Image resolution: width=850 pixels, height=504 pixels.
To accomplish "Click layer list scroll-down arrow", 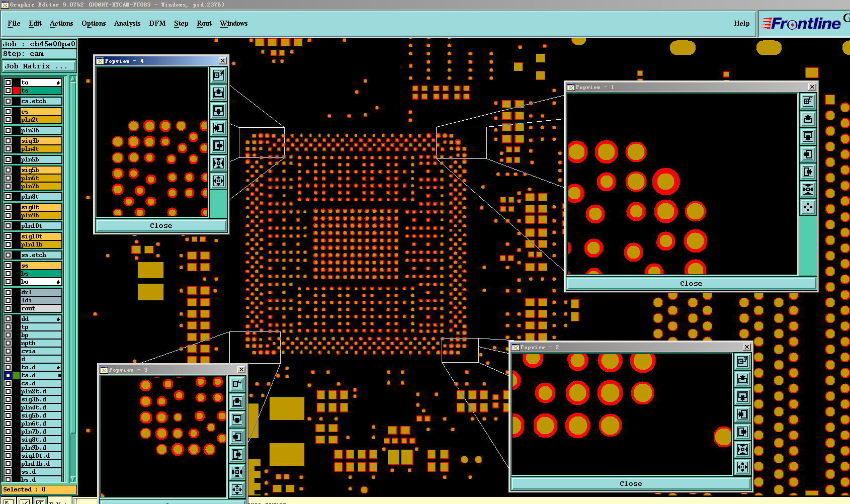I will (x=73, y=479).
